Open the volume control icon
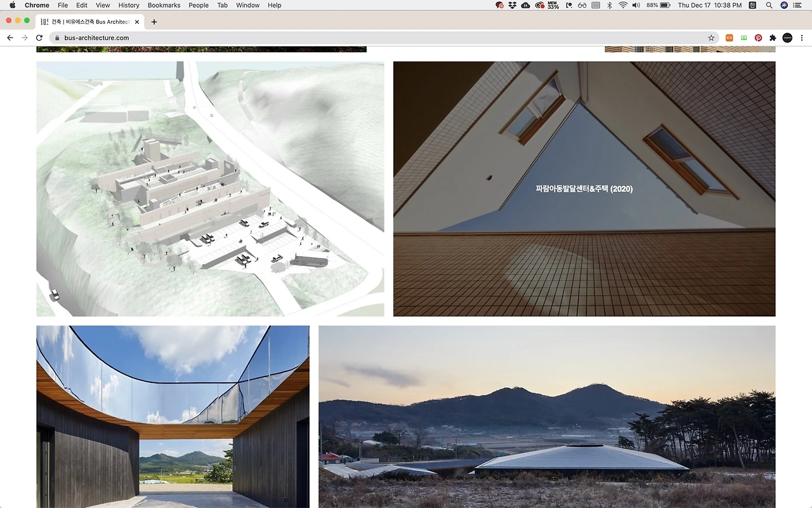 click(636, 5)
